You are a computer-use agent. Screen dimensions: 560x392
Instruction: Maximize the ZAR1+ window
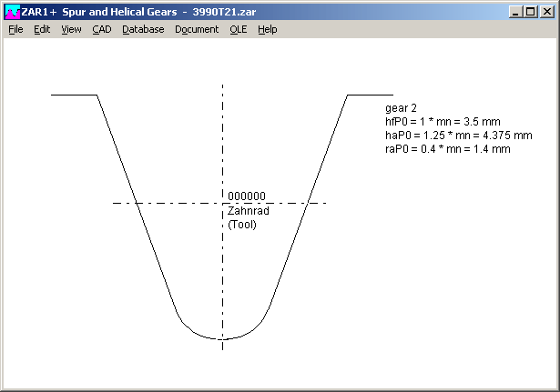point(531,12)
